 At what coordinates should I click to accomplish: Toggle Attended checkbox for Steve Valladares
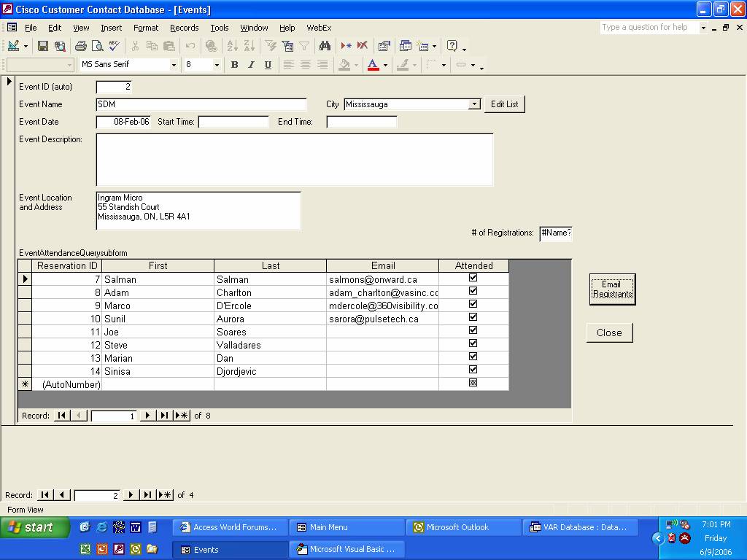tap(473, 343)
